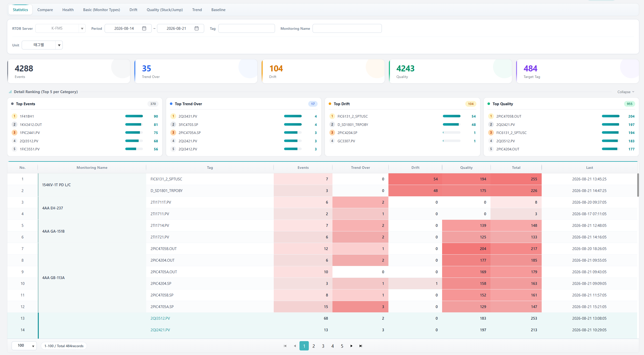644x355 pixels.
Task: Open the end date calendar picker
Action: coord(197,28)
